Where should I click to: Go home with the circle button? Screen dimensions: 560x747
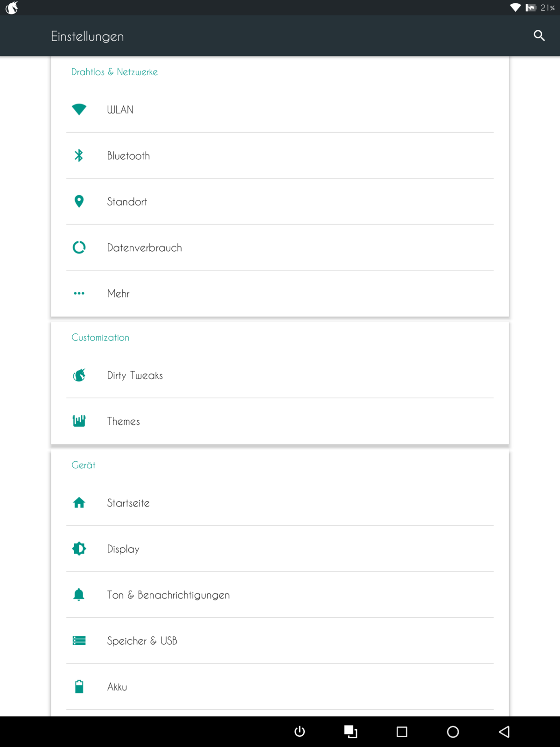pyautogui.click(x=453, y=732)
